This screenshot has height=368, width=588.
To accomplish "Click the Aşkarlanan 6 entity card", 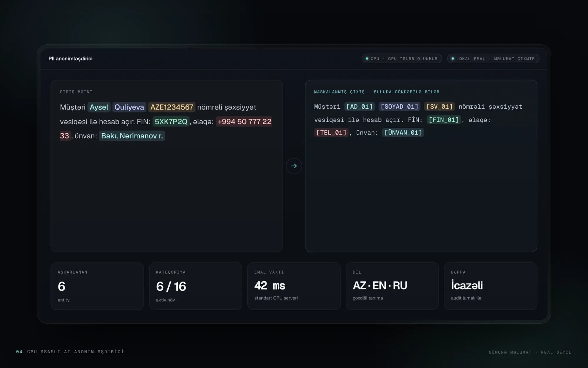I will [97, 286].
